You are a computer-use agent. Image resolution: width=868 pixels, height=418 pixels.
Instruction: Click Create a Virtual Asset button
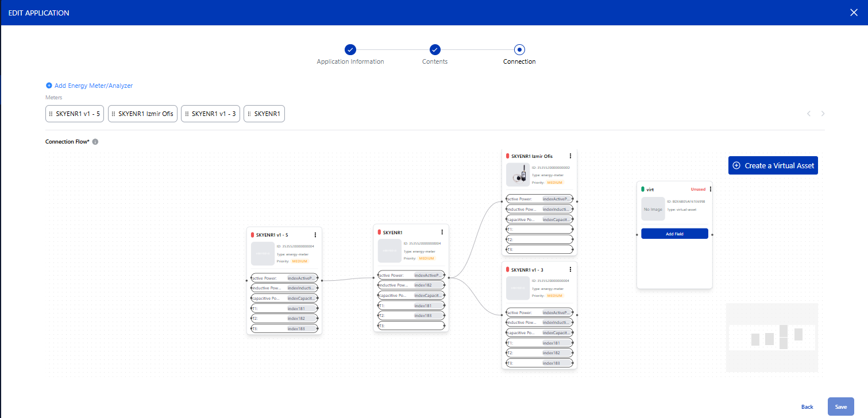coord(773,165)
